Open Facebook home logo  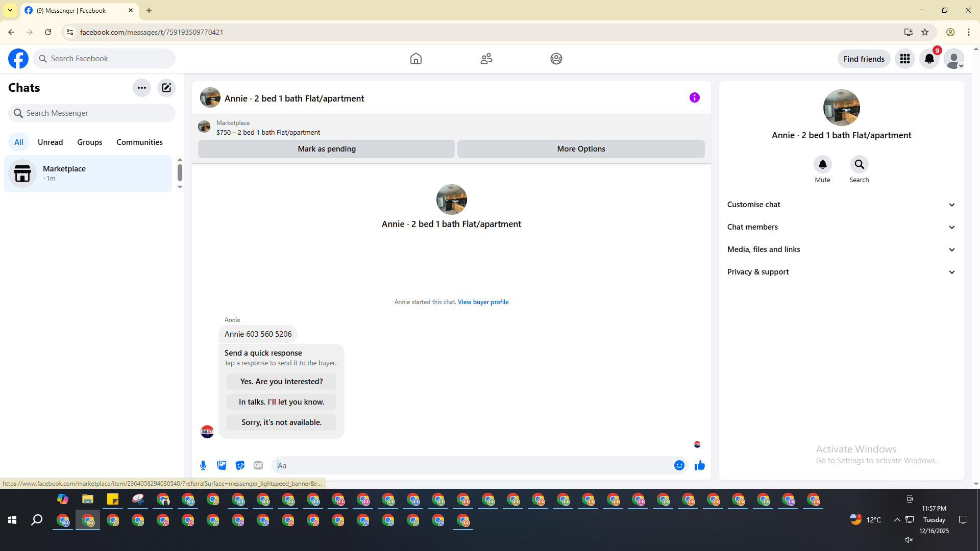click(x=18, y=59)
